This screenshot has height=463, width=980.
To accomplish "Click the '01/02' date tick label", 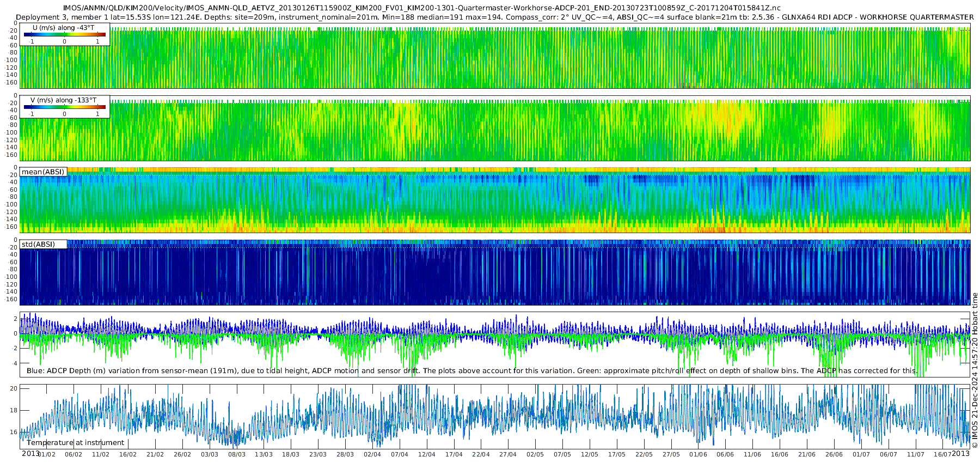I will point(46,454).
